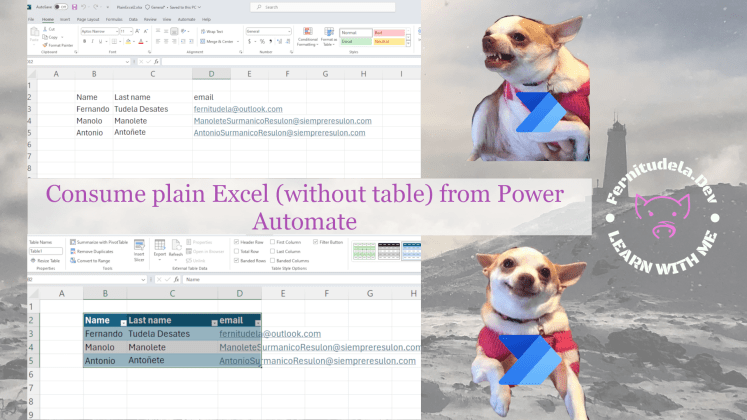Screen dimensions: 747x420
Task: Switch to the Automate tab
Action: click(186, 20)
